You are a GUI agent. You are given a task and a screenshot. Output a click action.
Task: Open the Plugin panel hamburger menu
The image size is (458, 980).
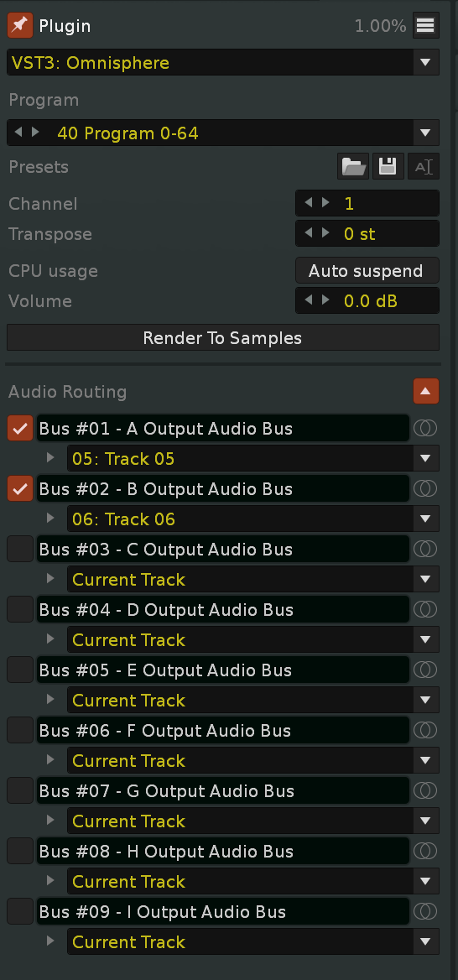425,26
